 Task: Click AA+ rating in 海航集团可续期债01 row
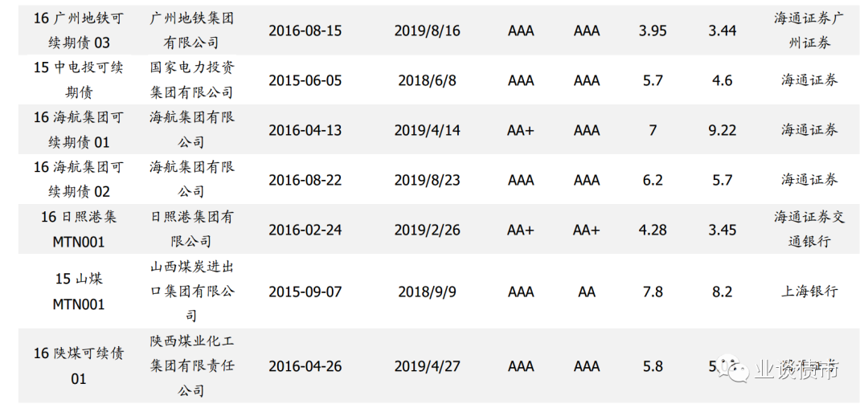tap(520, 130)
